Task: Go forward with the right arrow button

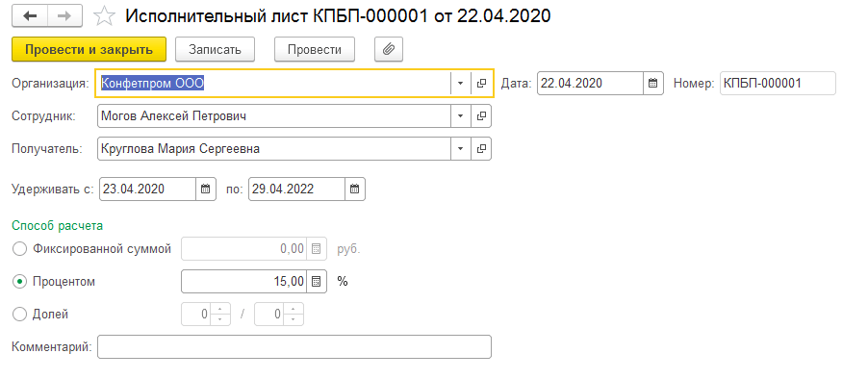Action: [64, 16]
